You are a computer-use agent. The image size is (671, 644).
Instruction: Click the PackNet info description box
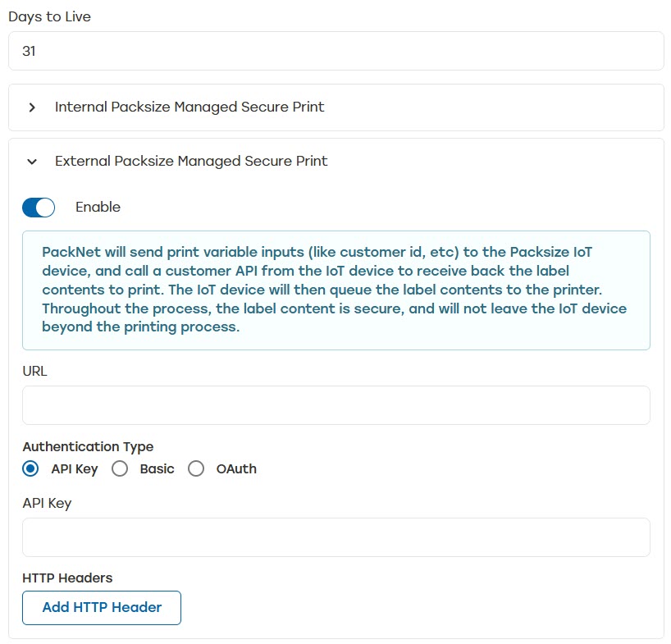pyautogui.click(x=336, y=290)
